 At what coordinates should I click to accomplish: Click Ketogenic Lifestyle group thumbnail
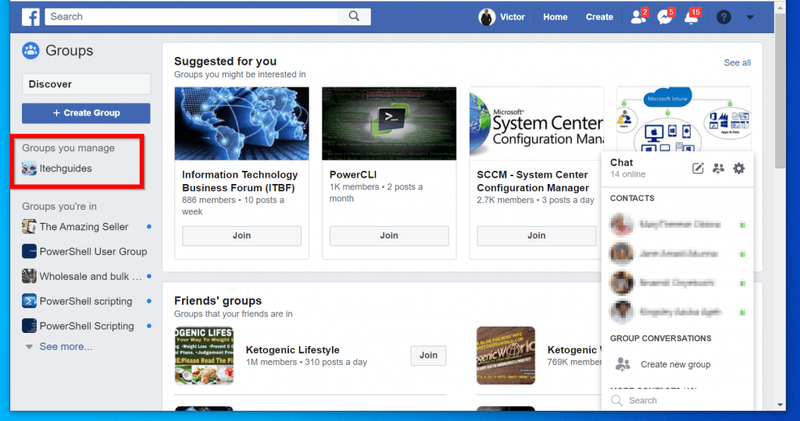(x=204, y=355)
